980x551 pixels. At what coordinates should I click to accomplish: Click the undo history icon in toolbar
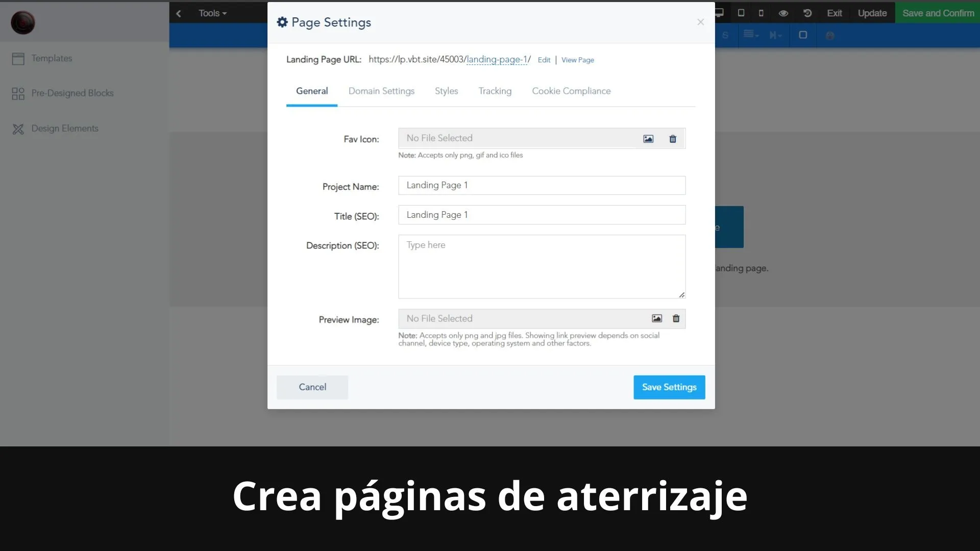(807, 13)
